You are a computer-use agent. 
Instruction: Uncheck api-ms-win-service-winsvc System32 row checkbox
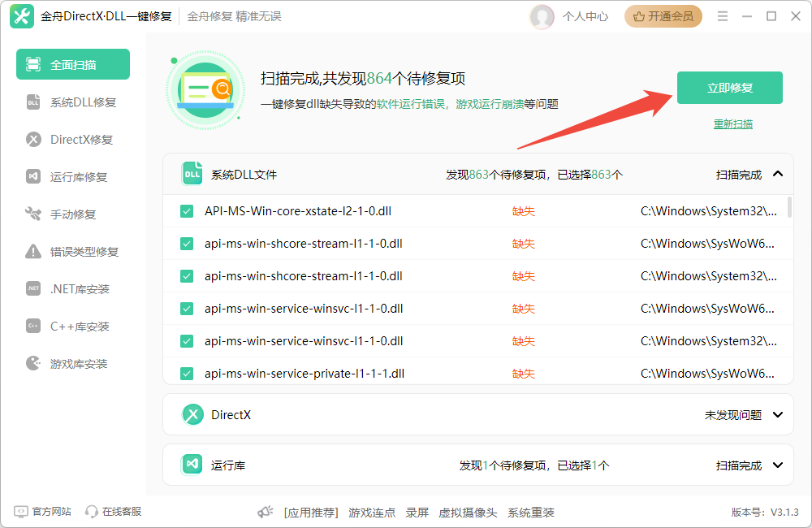click(187, 341)
